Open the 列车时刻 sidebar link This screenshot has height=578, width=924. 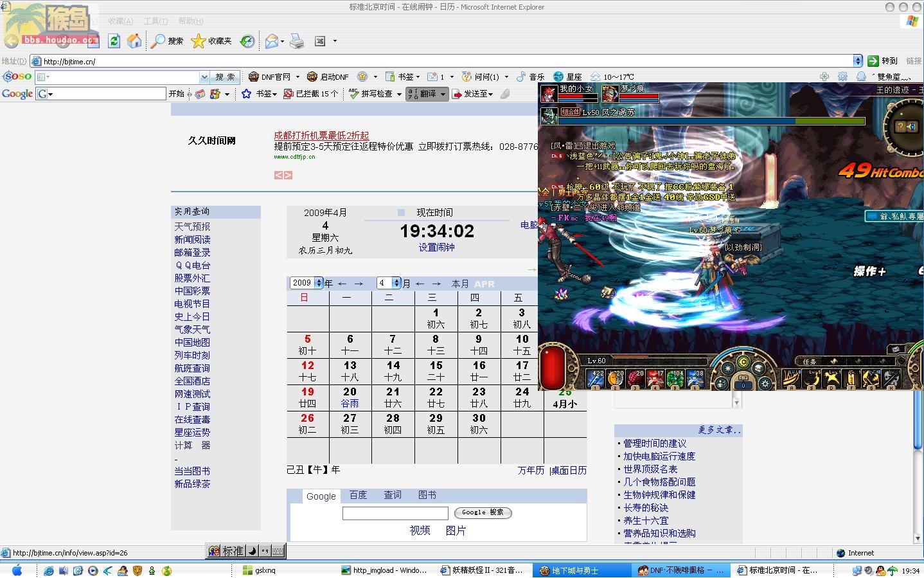(x=192, y=356)
